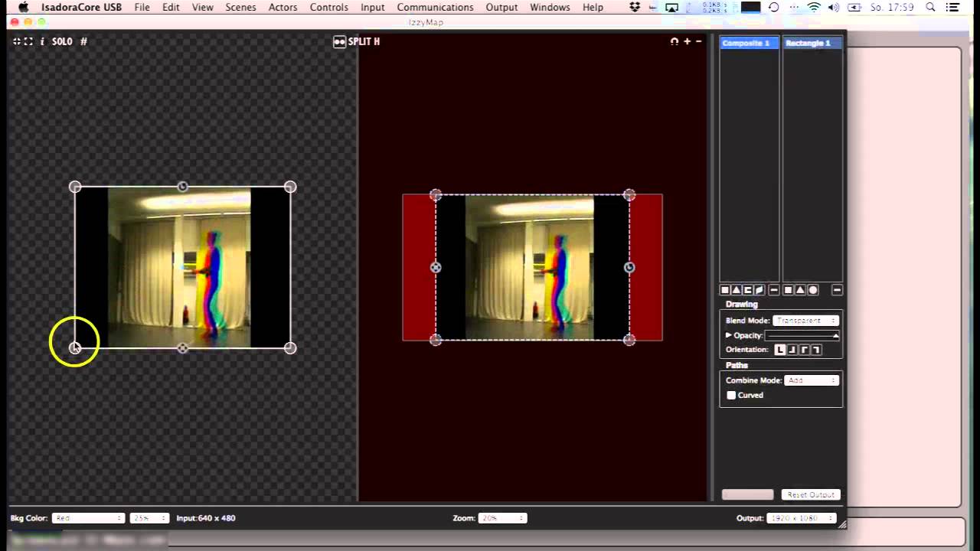Select Rectangle 1 in the list

tap(812, 43)
